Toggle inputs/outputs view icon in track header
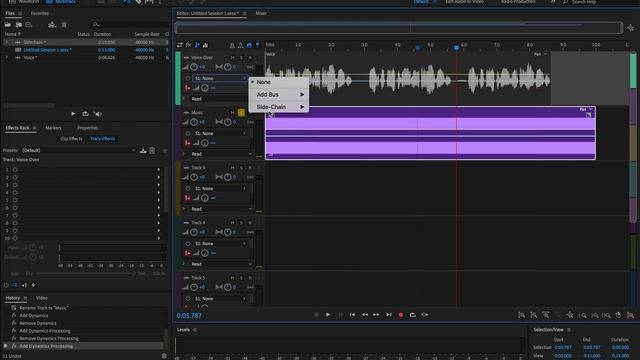The height and width of the screenshot is (360, 640). (180, 45)
